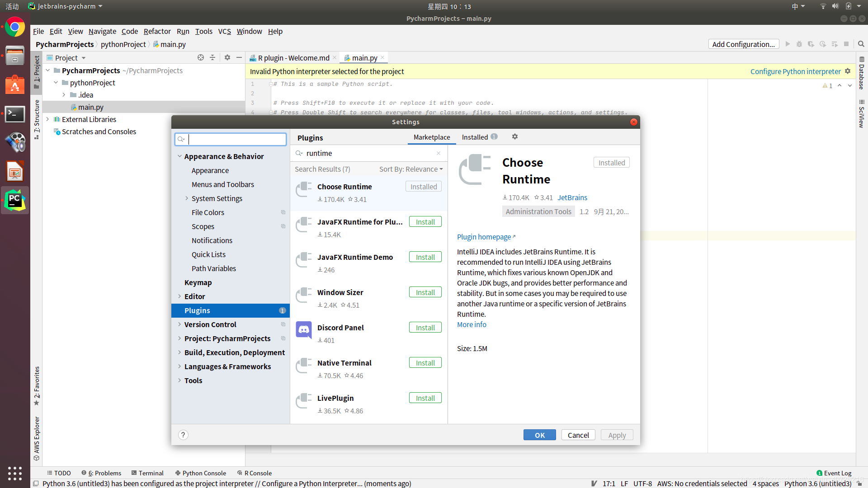
Task: Click the plugin search field containing runtime
Action: pyautogui.click(x=368, y=153)
